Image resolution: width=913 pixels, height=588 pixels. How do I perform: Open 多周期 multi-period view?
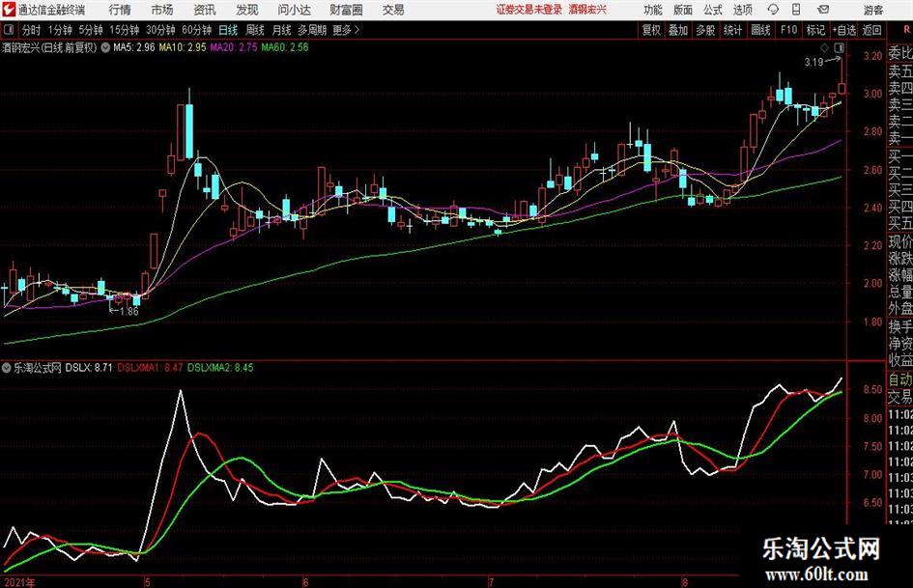click(x=312, y=30)
